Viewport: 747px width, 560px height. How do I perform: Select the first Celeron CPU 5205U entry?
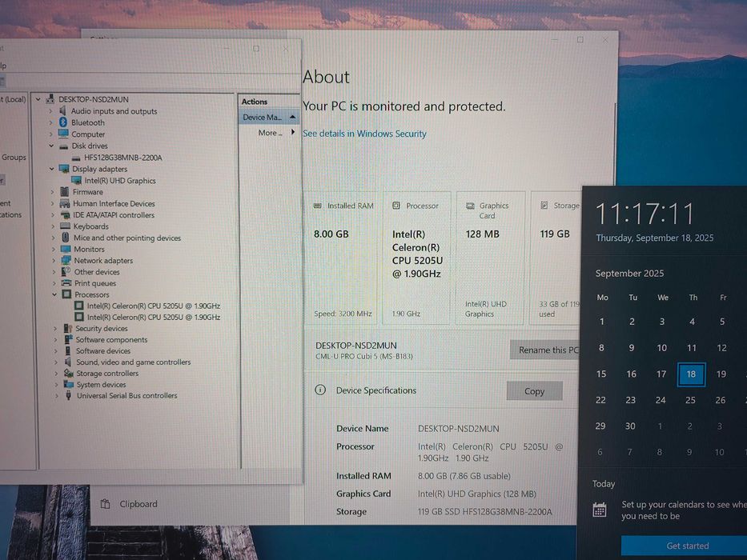[x=154, y=306]
